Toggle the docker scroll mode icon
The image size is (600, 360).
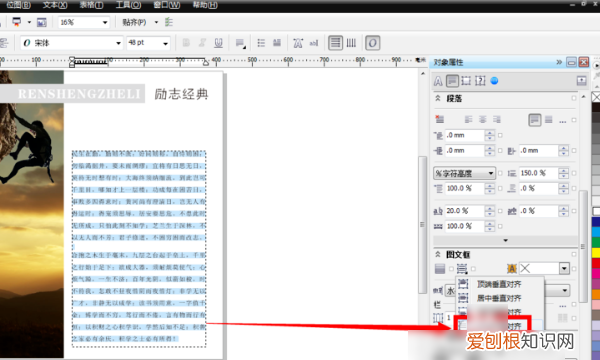point(581,80)
